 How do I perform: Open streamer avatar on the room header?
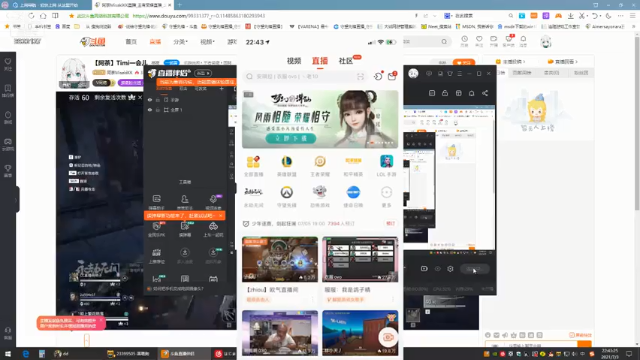click(74, 73)
